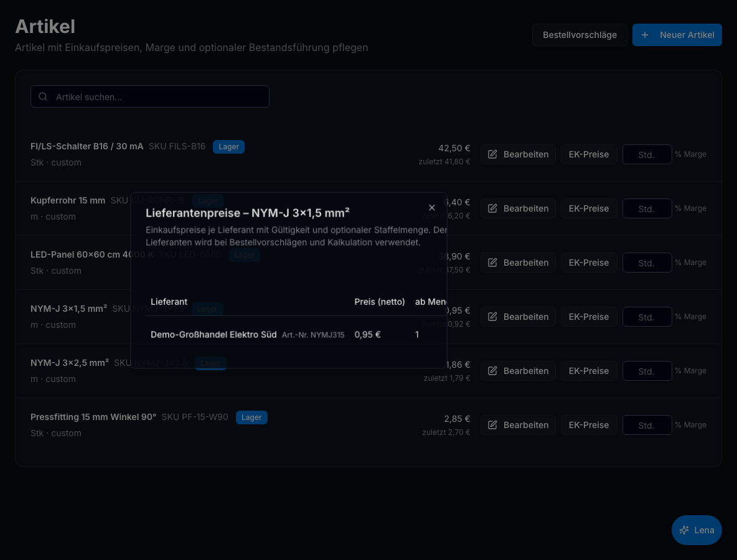Edit the Kupferrohr 15 mm article
This screenshot has width=737, height=560.
click(x=518, y=208)
